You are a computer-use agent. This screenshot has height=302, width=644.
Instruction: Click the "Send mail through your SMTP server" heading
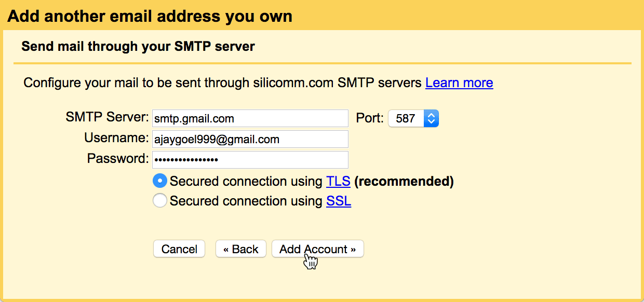(x=138, y=47)
